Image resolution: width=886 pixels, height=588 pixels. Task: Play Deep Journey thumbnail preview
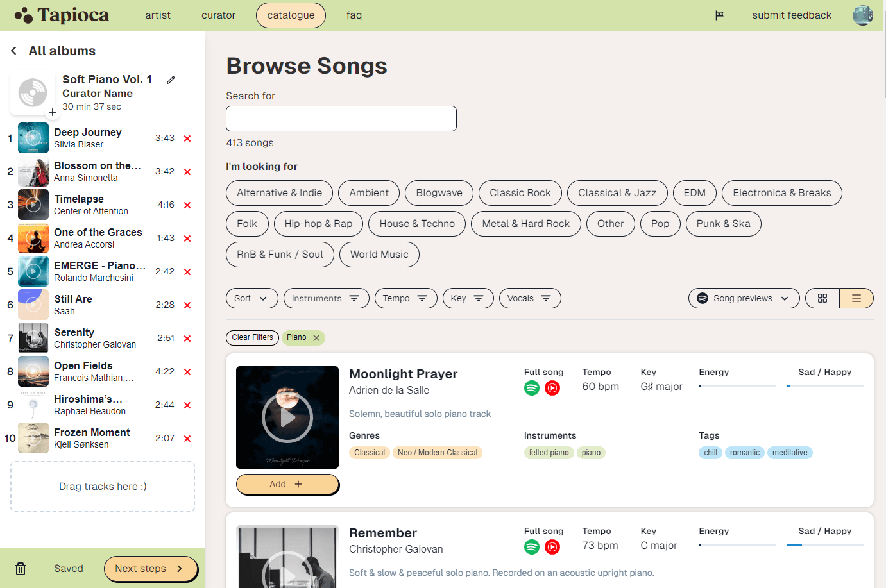(33, 138)
